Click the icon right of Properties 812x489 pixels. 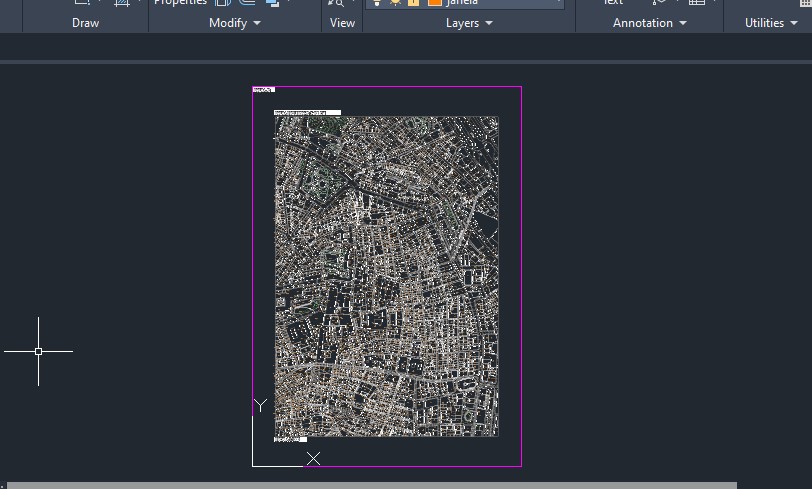pyautogui.click(x=222, y=3)
